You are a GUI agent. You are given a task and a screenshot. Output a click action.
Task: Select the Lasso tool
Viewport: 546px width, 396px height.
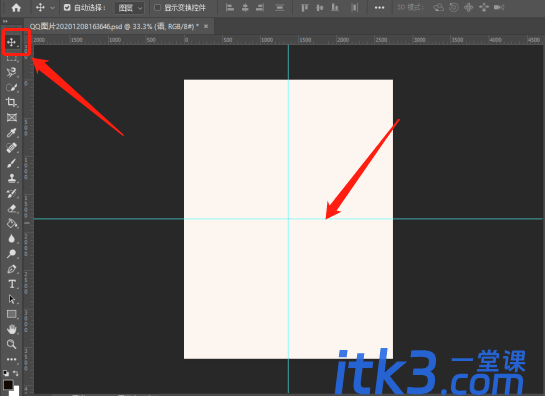tap(11, 72)
